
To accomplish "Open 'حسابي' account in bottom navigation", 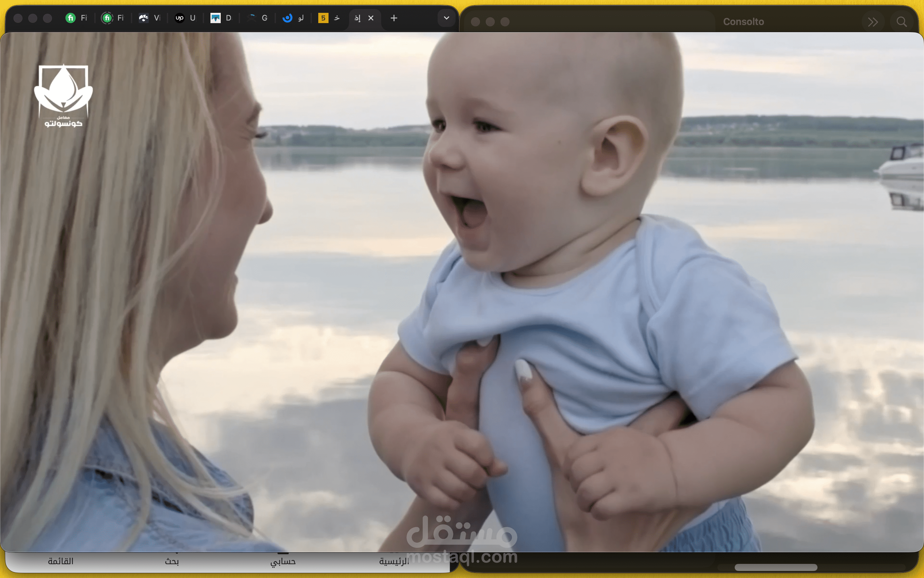I will [x=283, y=561].
